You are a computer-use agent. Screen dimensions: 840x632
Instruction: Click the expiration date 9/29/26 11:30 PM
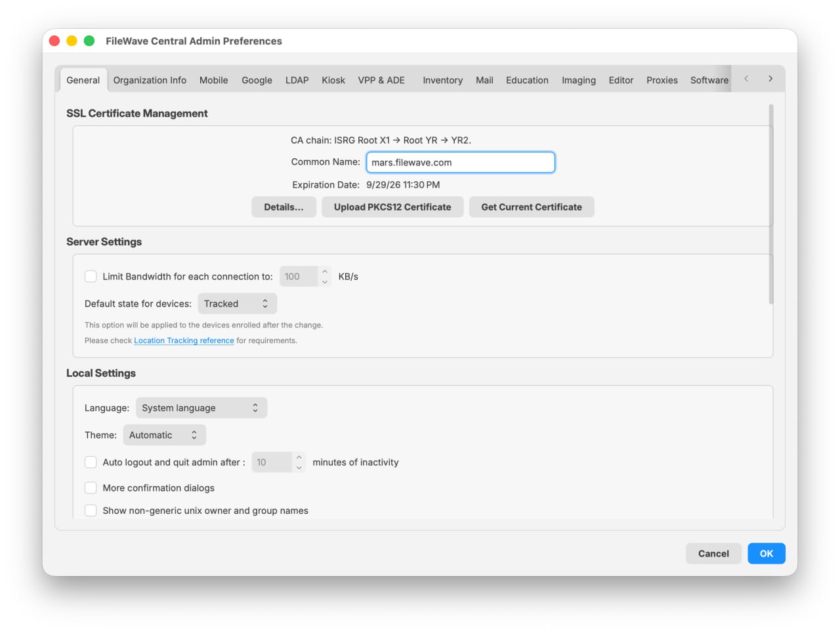(403, 185)
